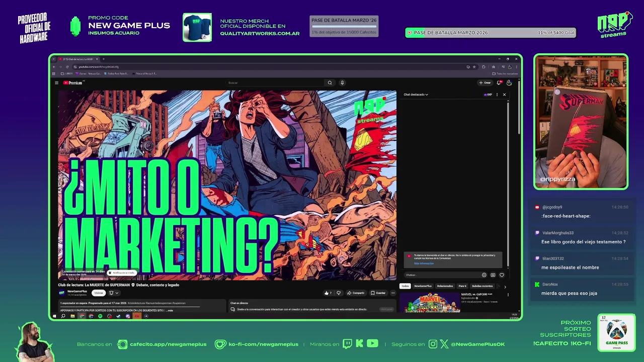This screenshot has height=362, width=644.
Task: Open MARVEL vs. CAPCOM video thumbnail
Action: [429, 302]
